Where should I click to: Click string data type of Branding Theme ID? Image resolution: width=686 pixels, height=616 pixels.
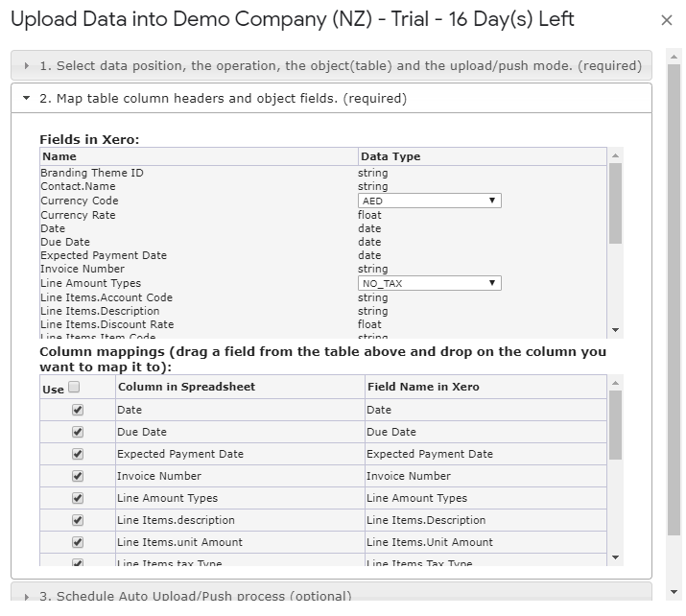pos(373,173)
